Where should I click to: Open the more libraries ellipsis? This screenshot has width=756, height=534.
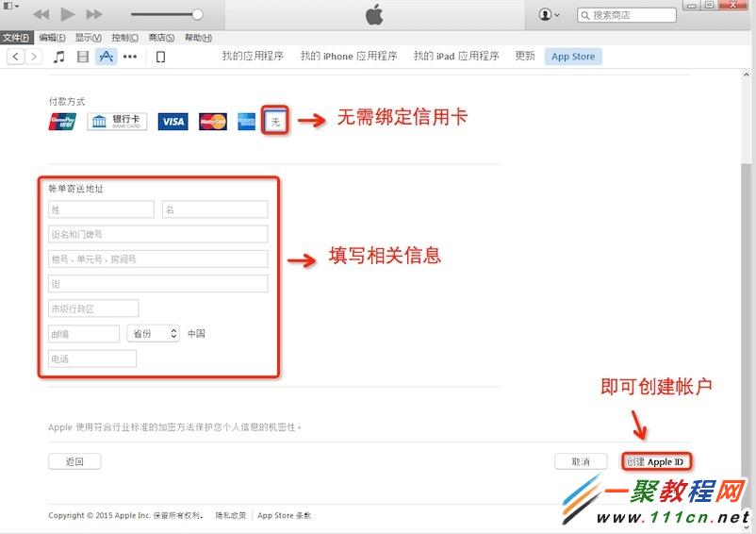pyautogui.click(x=130, y=57)
